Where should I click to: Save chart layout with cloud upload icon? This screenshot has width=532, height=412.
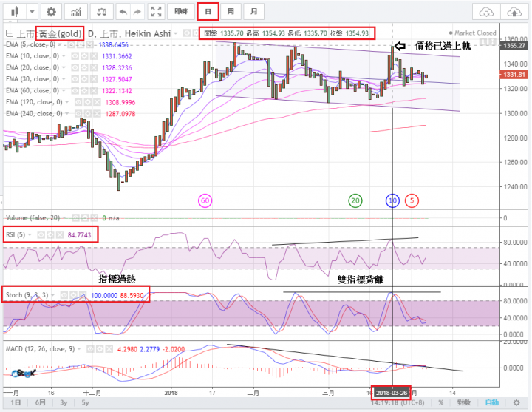pyautogui.click(x=514, y=13)
